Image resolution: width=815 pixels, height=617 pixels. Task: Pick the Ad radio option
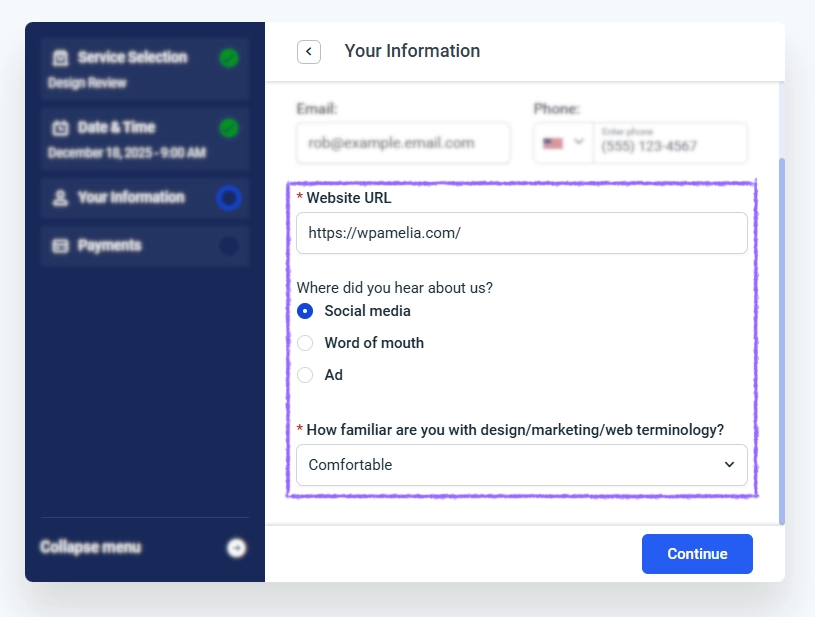[306, 375]
